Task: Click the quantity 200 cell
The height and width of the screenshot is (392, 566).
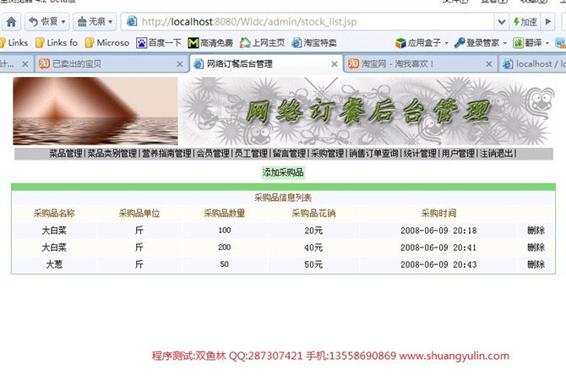Action: click(225, 248)
